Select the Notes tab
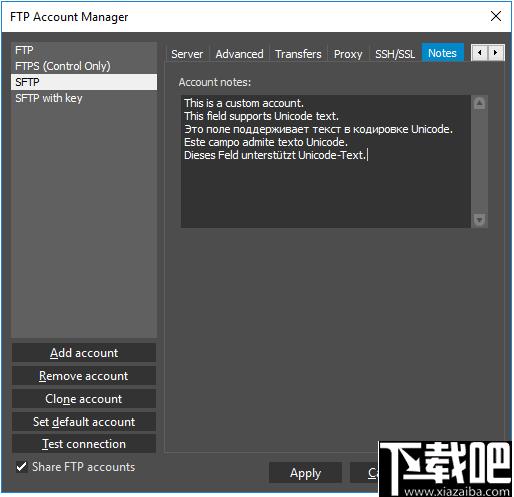Image resolution: width=514 pixels, height=497 pixels. point(442,53)
